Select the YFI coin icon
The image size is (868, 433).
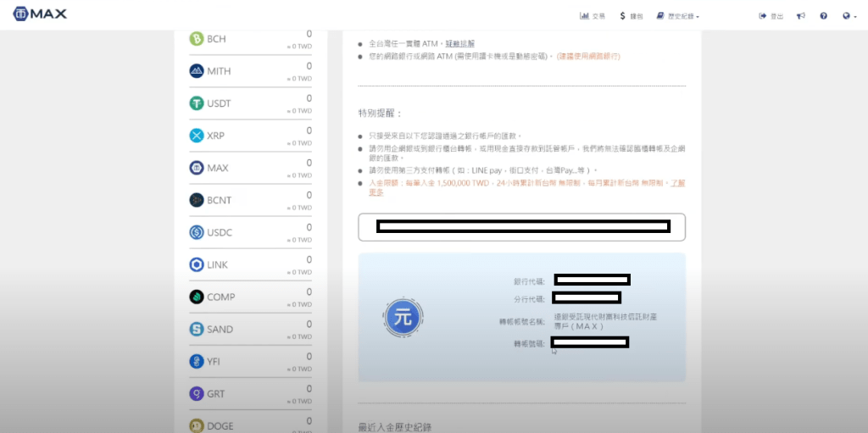197,362
